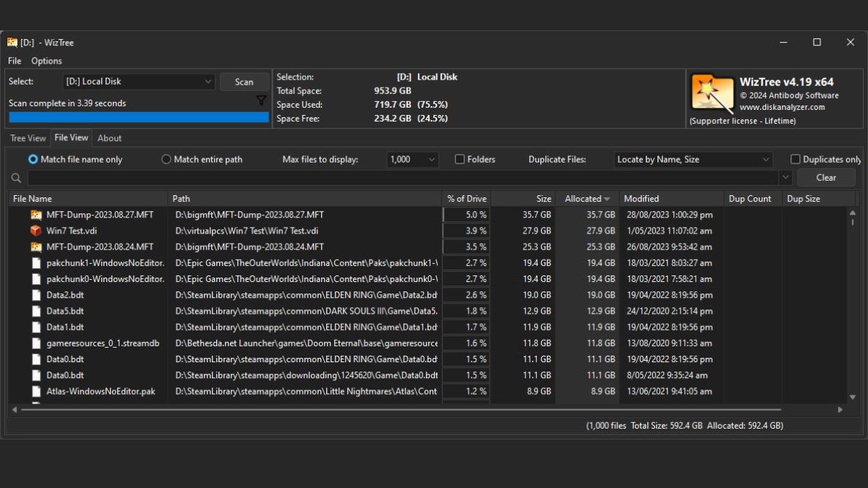This screenshot has height=488, width=868.
Task: Click the 25.3 GB value in Allocated column
Action: [601, 247]
